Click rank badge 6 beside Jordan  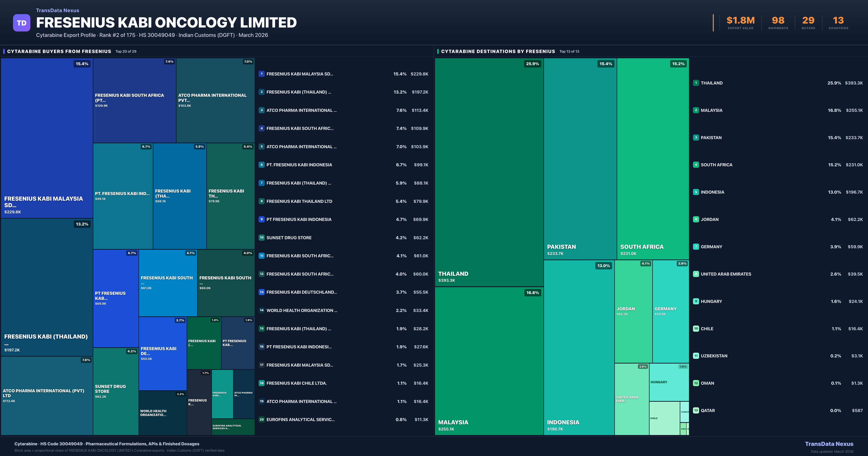point(696,219)
